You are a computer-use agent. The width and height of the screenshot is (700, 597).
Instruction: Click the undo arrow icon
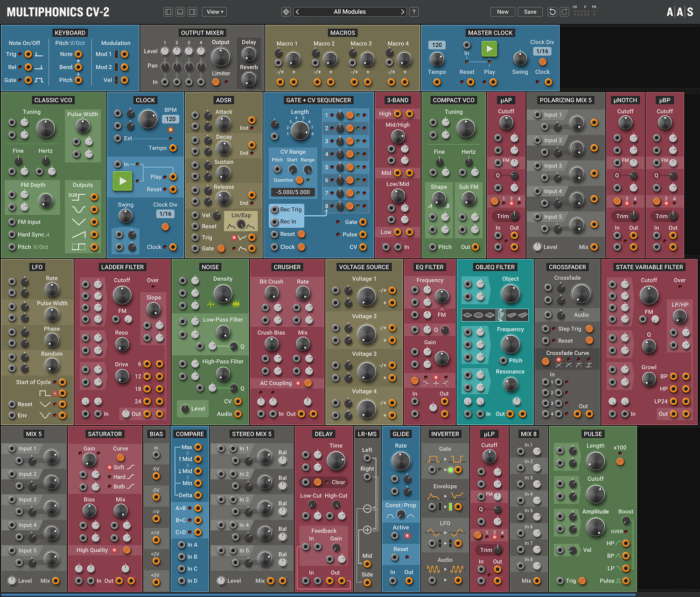click(552, 12)
